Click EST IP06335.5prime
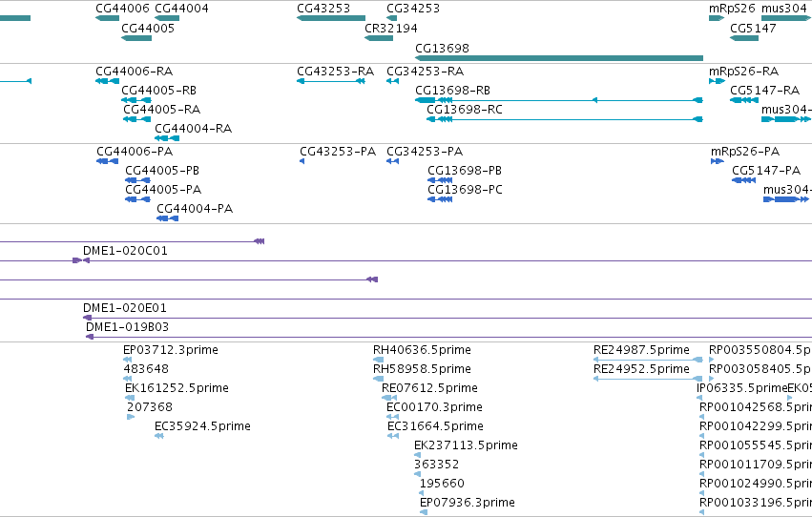812x517 pixels. click(x=742, y=388)
